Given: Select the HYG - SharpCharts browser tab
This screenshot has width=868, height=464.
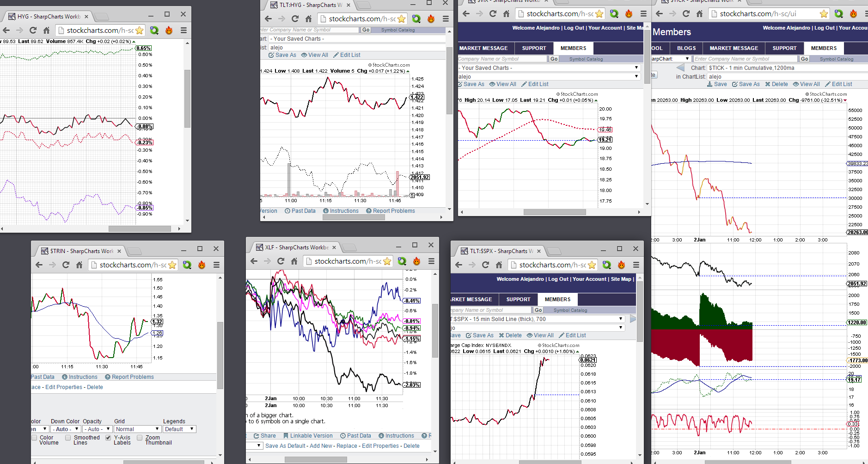Looking at the screenshot, I should (49, 17).
